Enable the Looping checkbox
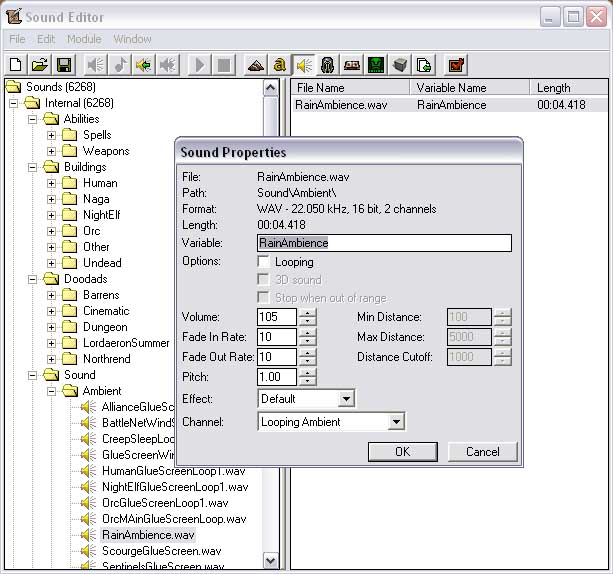 263,262
